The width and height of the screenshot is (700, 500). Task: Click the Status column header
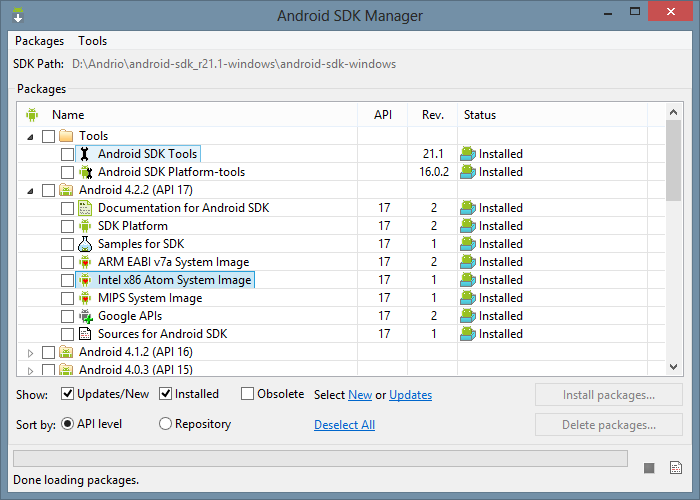pos(552,115)
